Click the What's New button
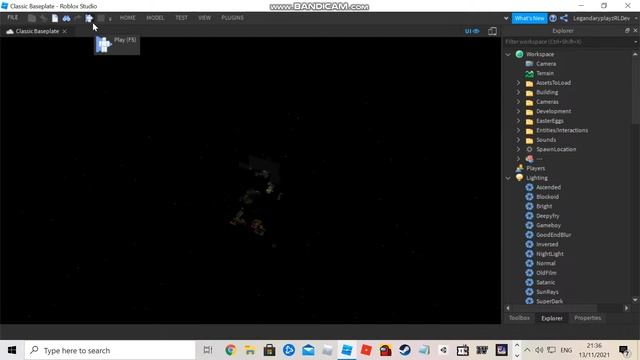 click(529, 18)
